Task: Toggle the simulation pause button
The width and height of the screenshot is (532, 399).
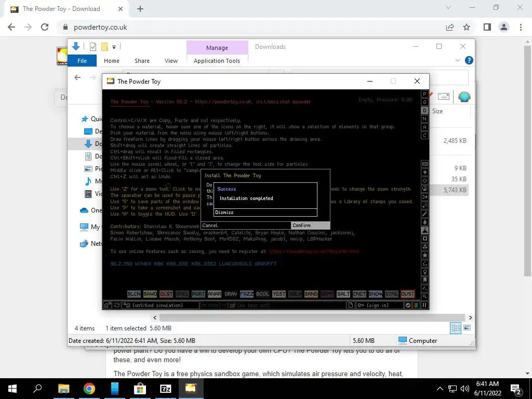Action: tap(424, 305)
